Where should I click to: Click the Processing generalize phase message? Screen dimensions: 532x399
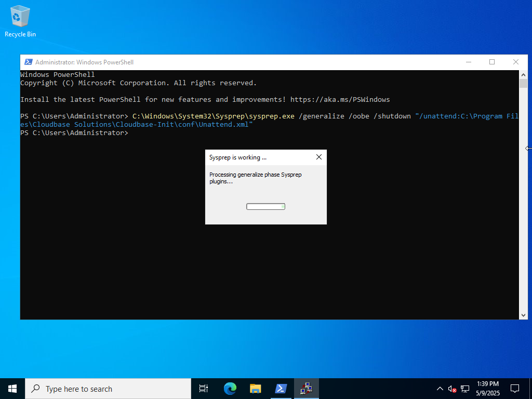point(256,178)
